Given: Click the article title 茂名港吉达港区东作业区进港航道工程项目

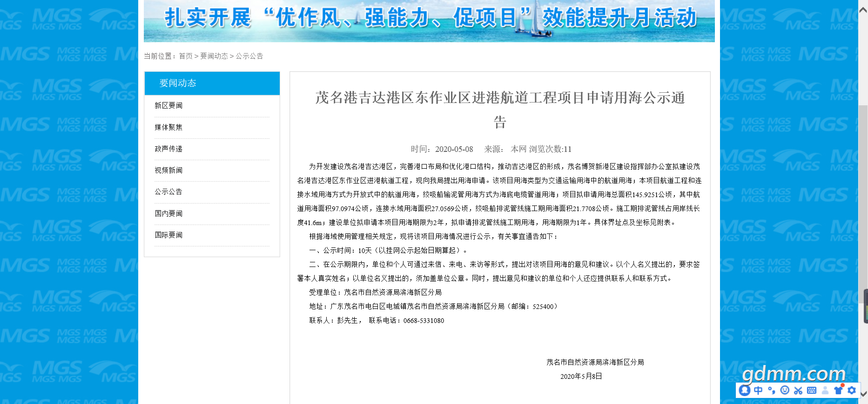Looking at the screenshot, I should pyautogui.click(x=500, y=110).
